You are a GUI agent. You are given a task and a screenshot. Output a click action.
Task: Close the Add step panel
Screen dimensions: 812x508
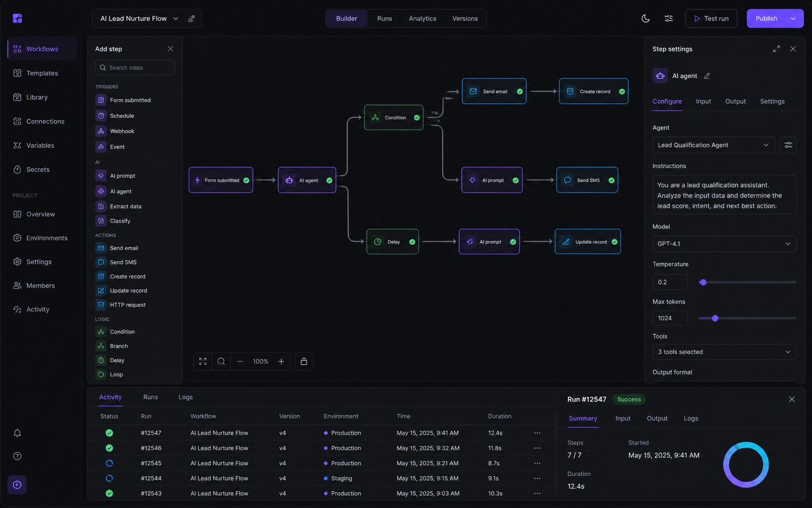170,49
